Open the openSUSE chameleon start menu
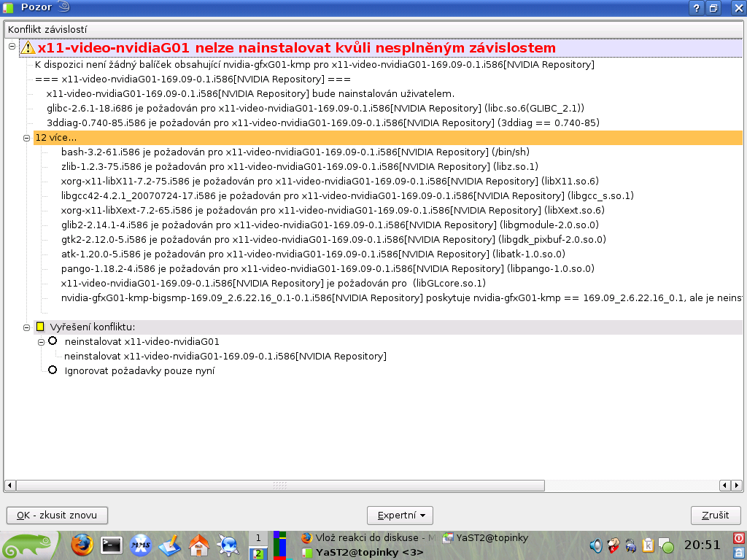 [x=28, y=545]
